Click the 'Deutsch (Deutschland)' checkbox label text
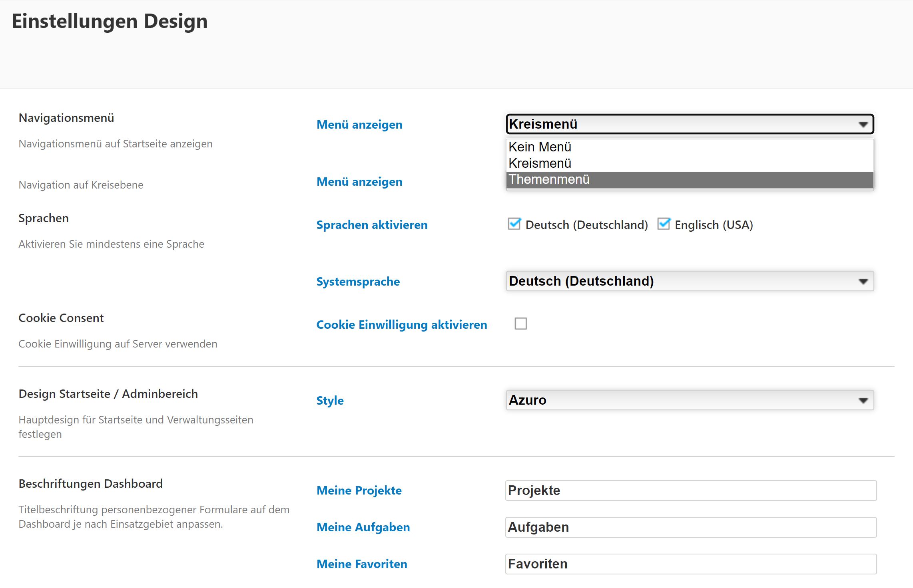This screenshot has height=588, width=913. (586, 225)
